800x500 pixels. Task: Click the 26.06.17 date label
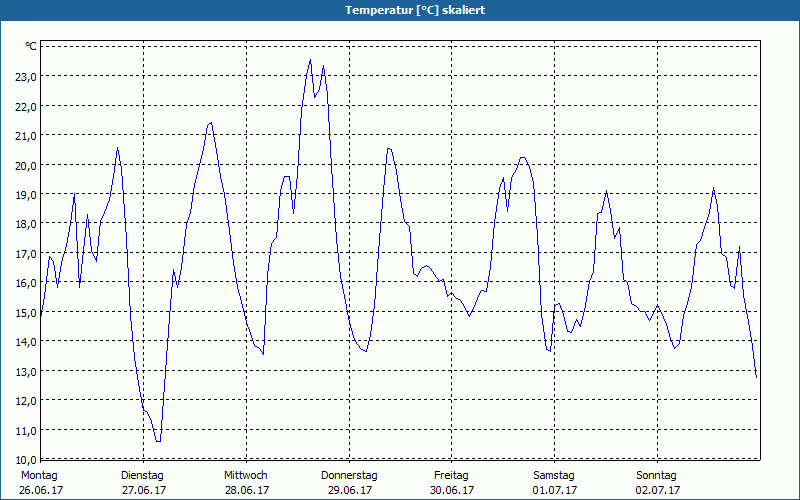[x=41, y=490]
